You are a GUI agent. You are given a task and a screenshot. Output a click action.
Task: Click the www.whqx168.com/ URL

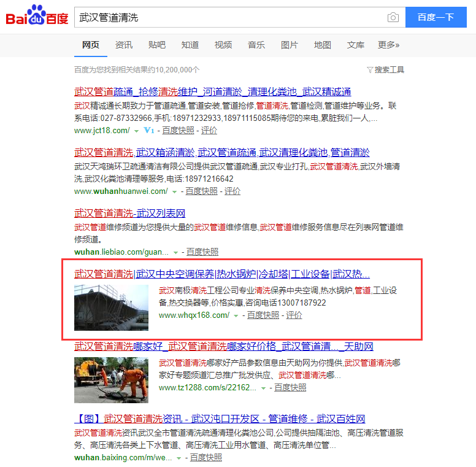pos(194,315)
